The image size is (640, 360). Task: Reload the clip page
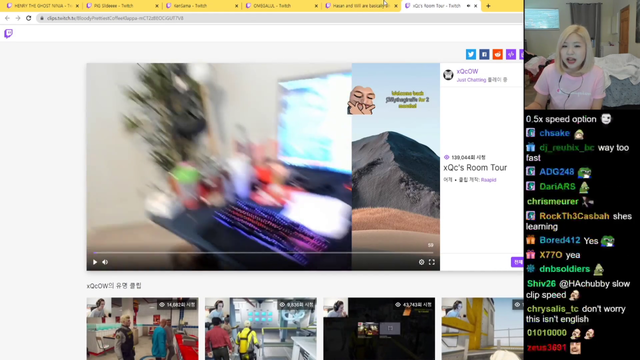pyautogui.click(x=29, y=18)
